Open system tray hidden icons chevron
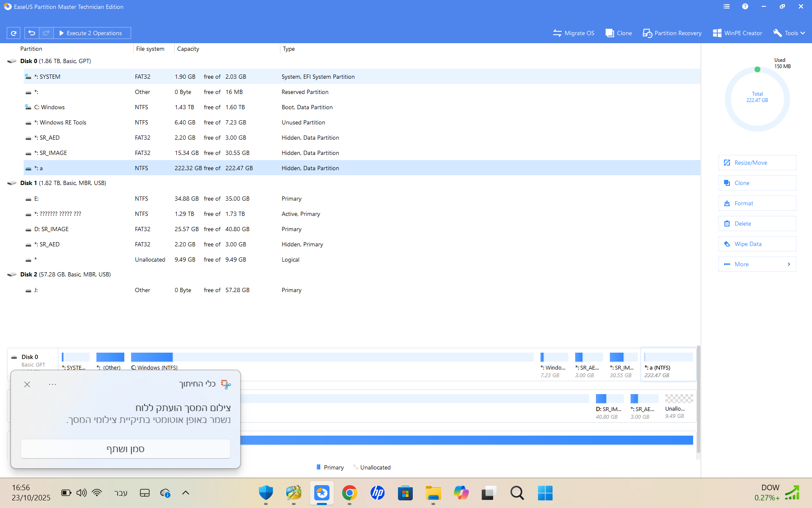Image resolution: width=812 pixels, height=508 pixels. [185, 493]
